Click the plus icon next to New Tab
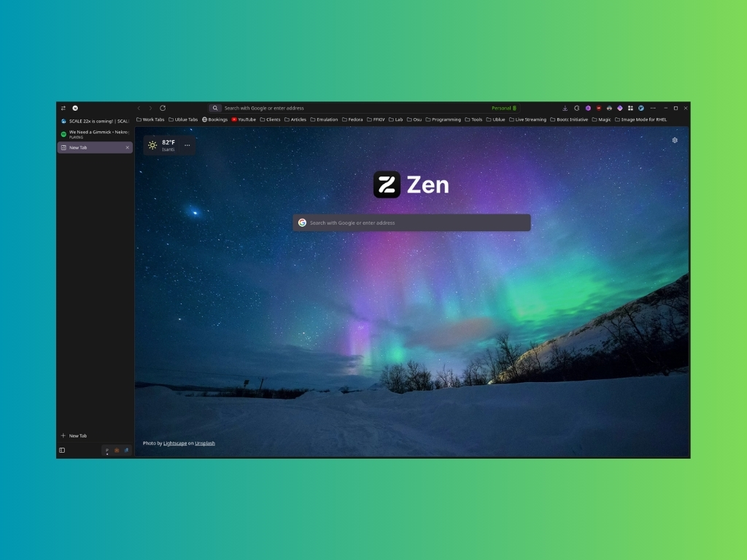747x560 pixels. (63, 435)
